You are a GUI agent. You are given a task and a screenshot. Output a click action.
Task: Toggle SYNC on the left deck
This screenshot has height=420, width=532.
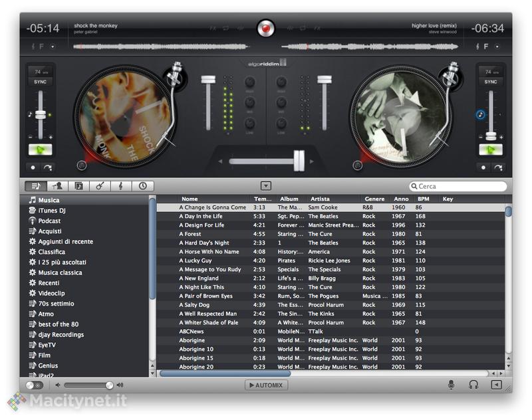click(x=41, y=82)
